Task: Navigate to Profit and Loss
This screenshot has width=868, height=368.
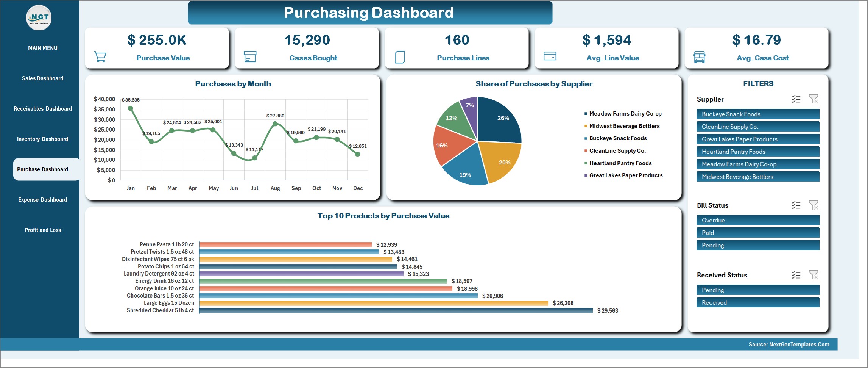Action: click(42, 230)
